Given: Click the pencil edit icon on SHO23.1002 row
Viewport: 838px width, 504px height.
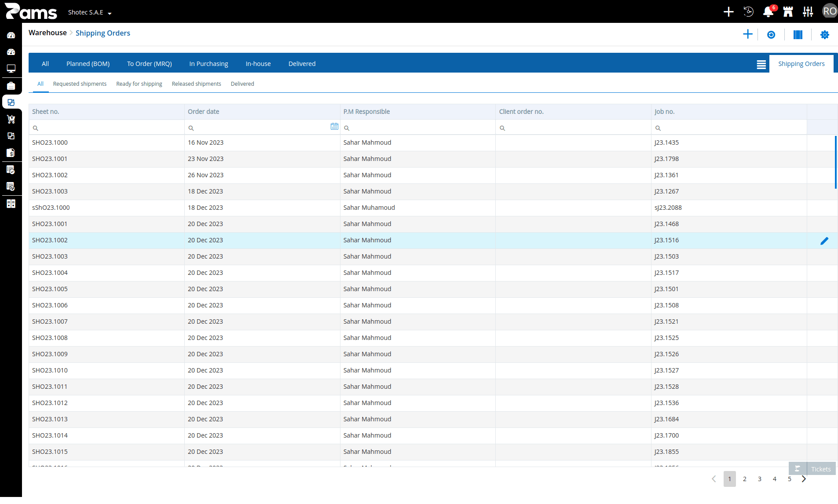Looking at the screenshot, I should coord(824,241).
